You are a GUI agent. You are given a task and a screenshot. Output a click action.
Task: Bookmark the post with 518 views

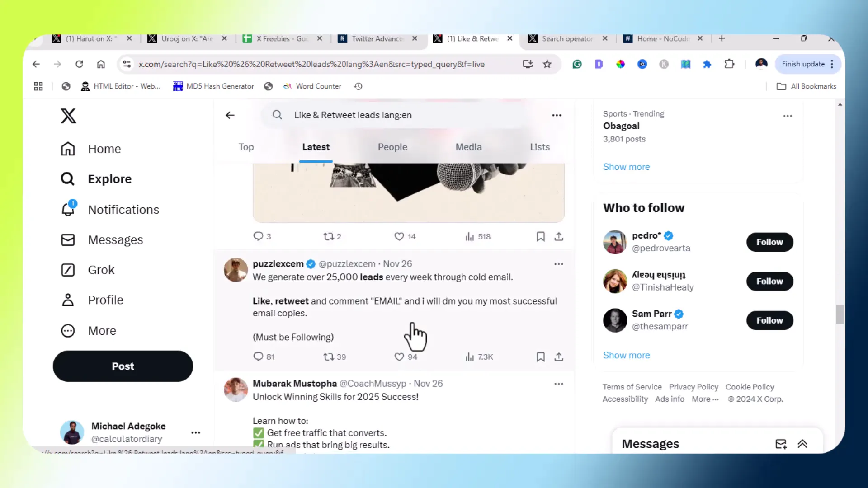(540, 236)
